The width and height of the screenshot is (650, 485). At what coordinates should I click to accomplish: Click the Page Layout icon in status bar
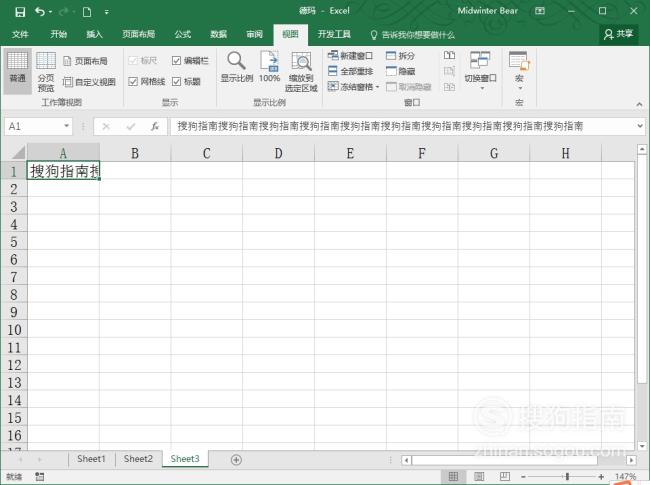479,477
